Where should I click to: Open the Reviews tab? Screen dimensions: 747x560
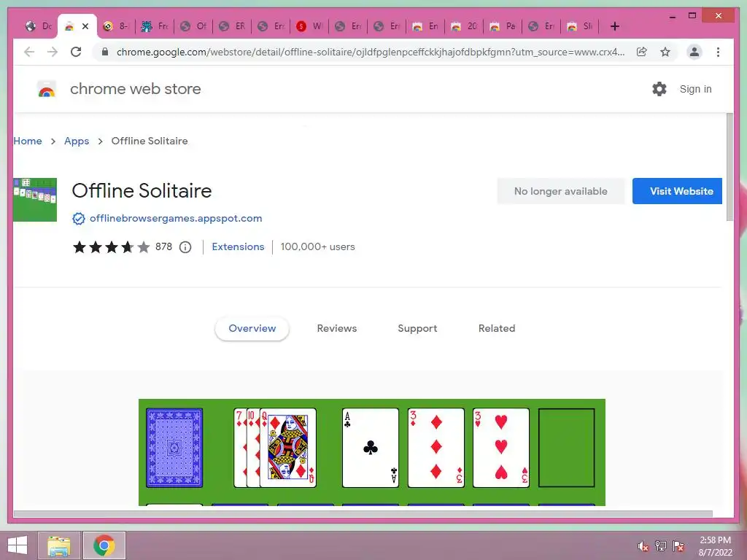337,329
